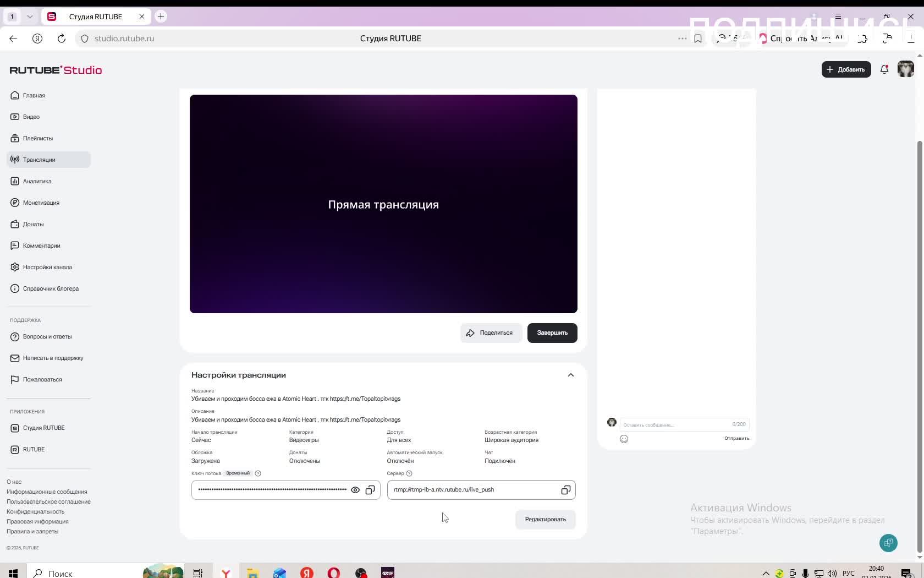This screenshot has width=924, height=578.
Task: Go back in the browser
Action: click(x=13, y=39)
